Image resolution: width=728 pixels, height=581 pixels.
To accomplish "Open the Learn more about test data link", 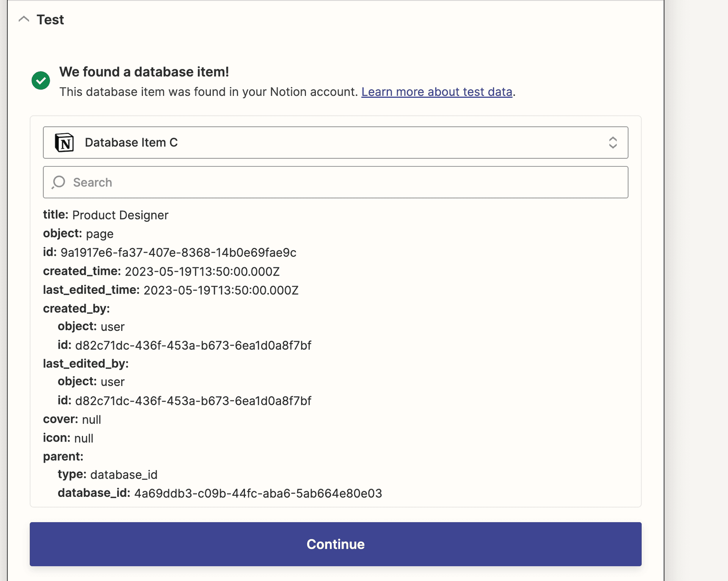I will [x=437, y=92].
